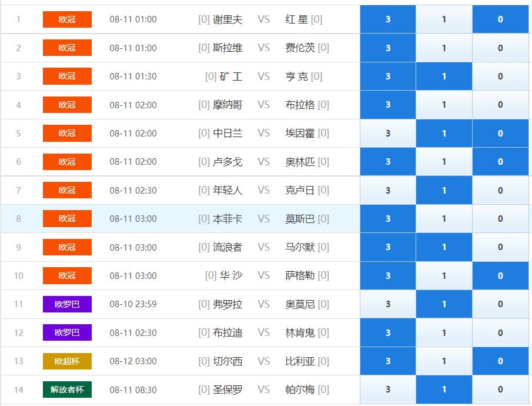The image size is (532, 406).
Task: Click away team 费伦茨
Action: [300, 48]
